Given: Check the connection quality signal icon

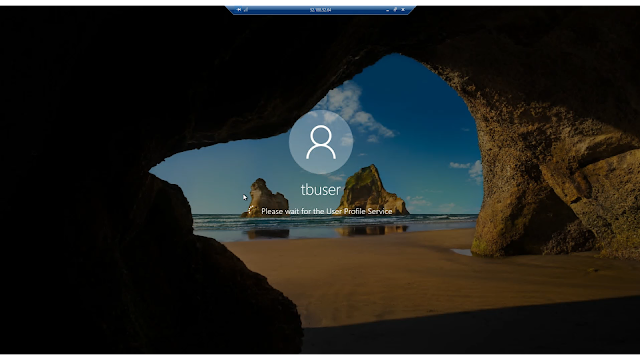Looking at the screenshot, I should 246,10.
